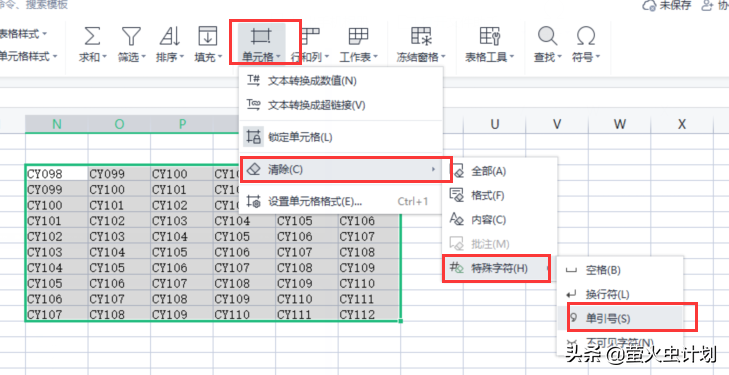Click the link icon beside 文本转换成超链接
This screenshot has height=375, width=729.
253,105
